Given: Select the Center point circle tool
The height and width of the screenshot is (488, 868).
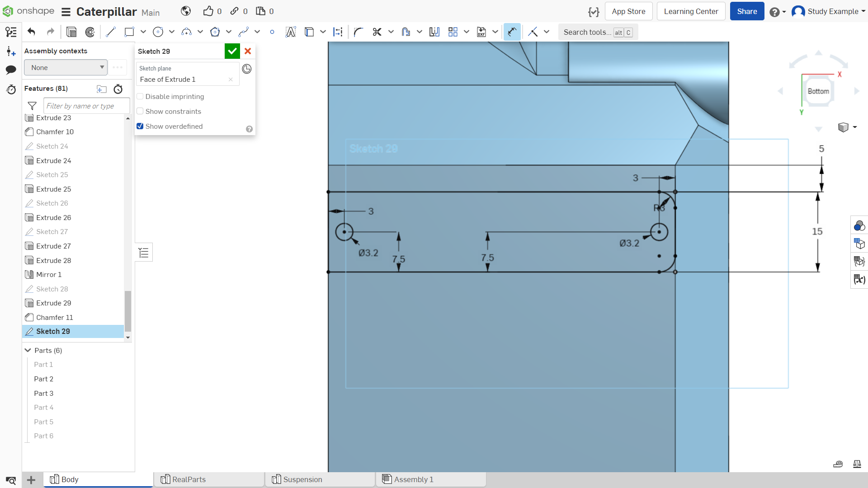Looking at the screenshot, I should point(158,32).
